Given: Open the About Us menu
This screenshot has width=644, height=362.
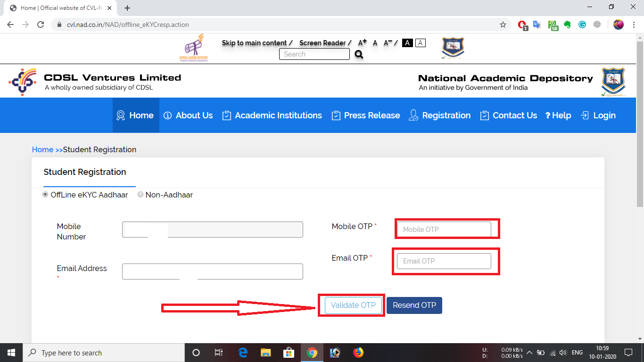Looking at the screenshot, I should pos(188,115).
